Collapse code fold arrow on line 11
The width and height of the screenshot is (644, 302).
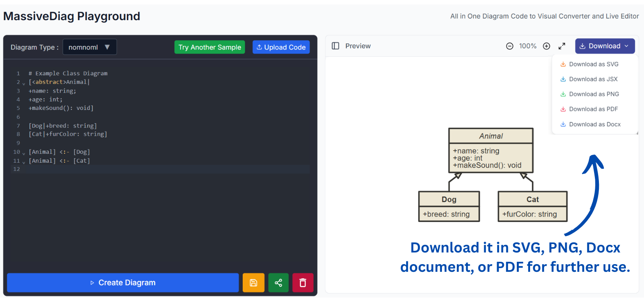[x=24, y=162]
